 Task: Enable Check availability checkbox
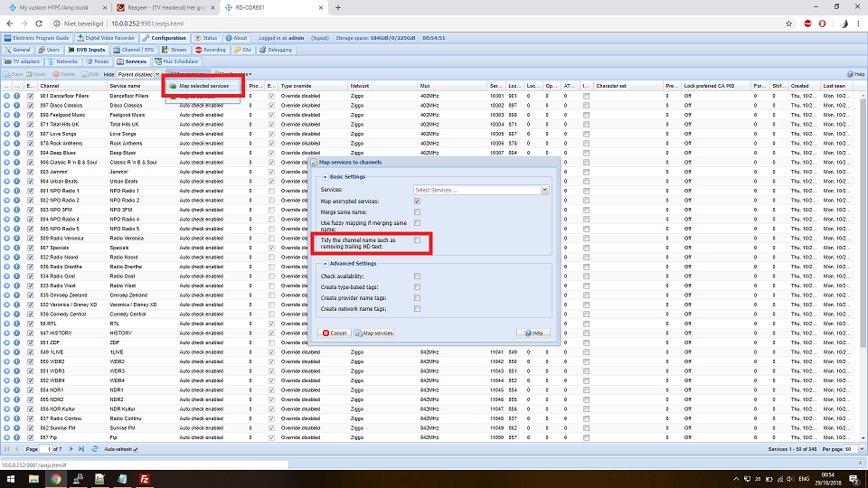(x=417, y=277)
